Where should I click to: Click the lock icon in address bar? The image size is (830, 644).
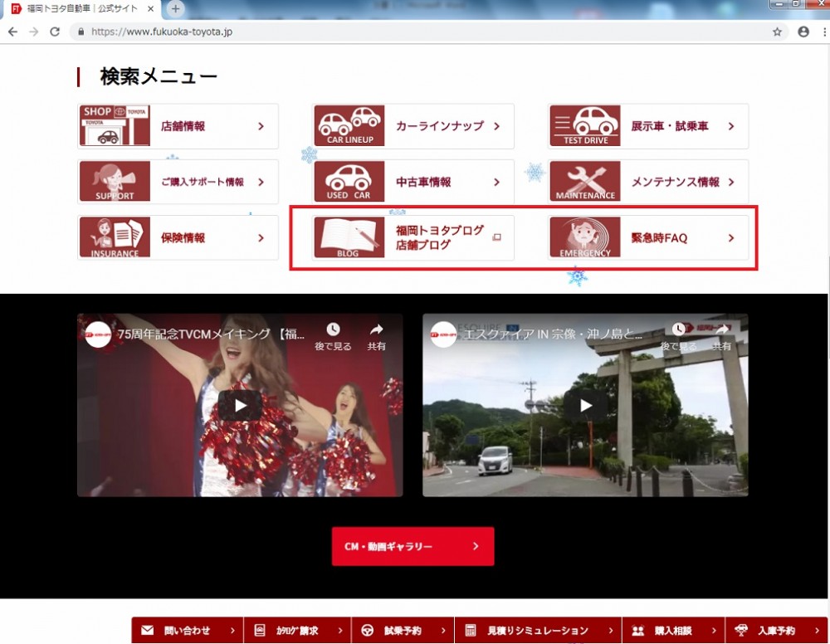tap(81, 32)
